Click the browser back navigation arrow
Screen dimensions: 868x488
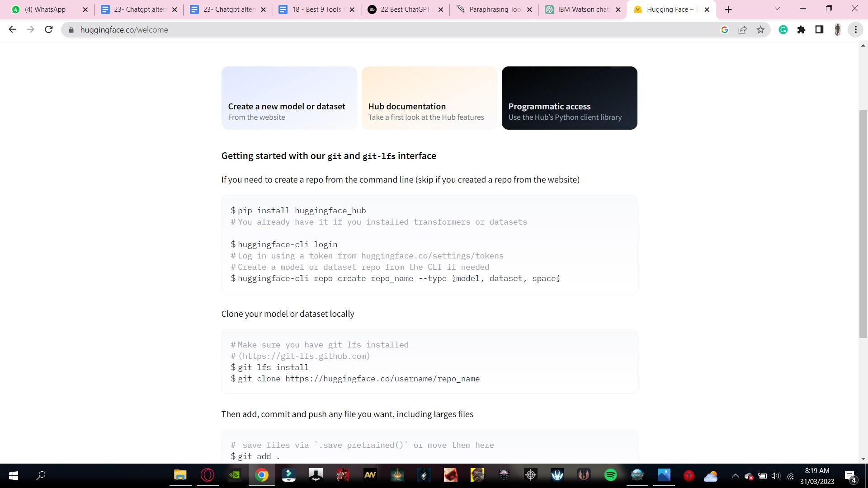pos(12,30)
